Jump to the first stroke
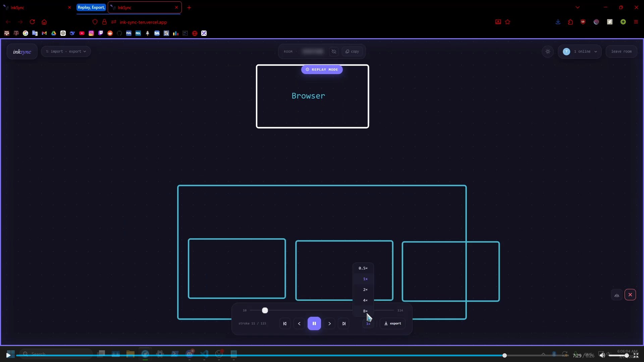644x362 pixels. (x=285, y=323)
